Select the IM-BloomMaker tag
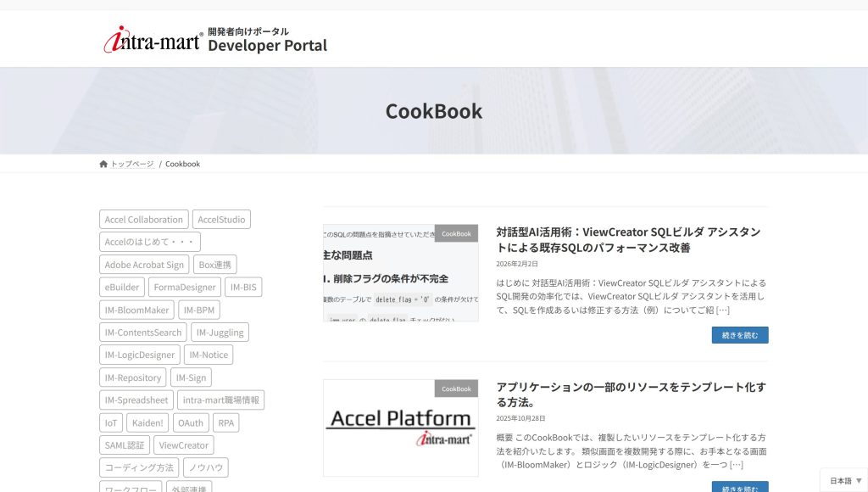 (x=136, y=310)
